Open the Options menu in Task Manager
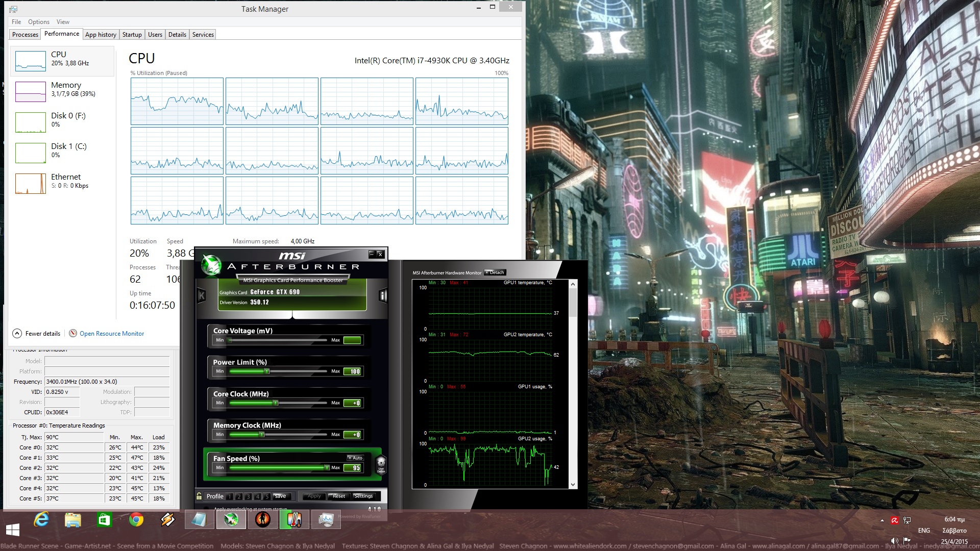The width and height of the screenshot is (980, 551). pos(39,22)
